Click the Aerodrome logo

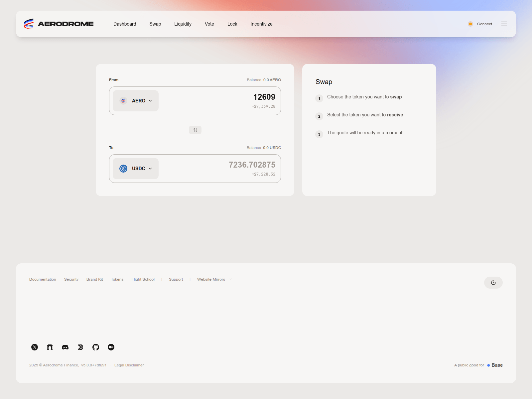(59, 24)
